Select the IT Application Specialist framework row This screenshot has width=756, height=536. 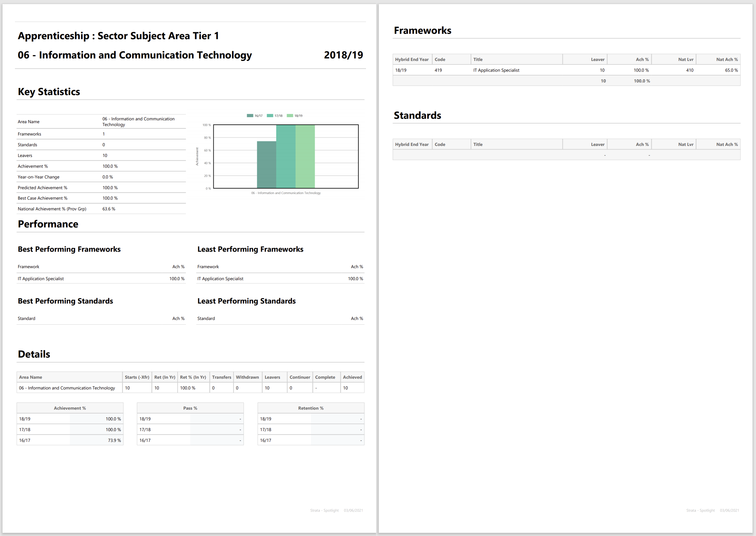coord(496,70)
